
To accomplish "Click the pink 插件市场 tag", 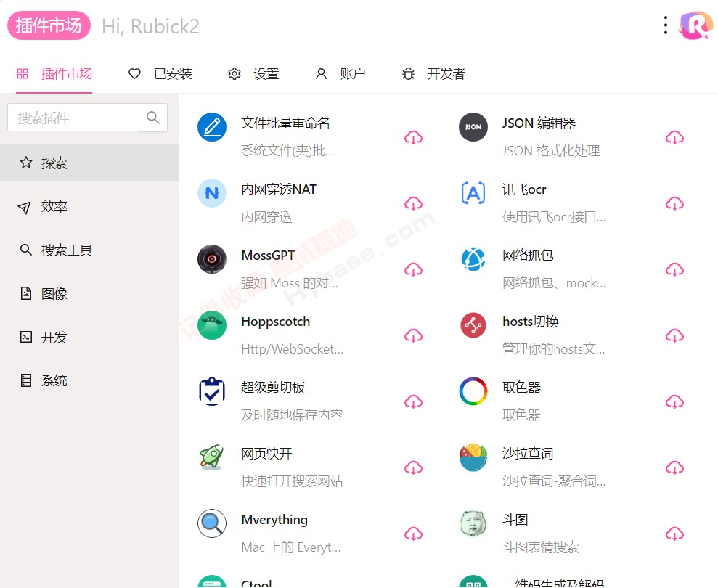I will click(x=49, y=25).
